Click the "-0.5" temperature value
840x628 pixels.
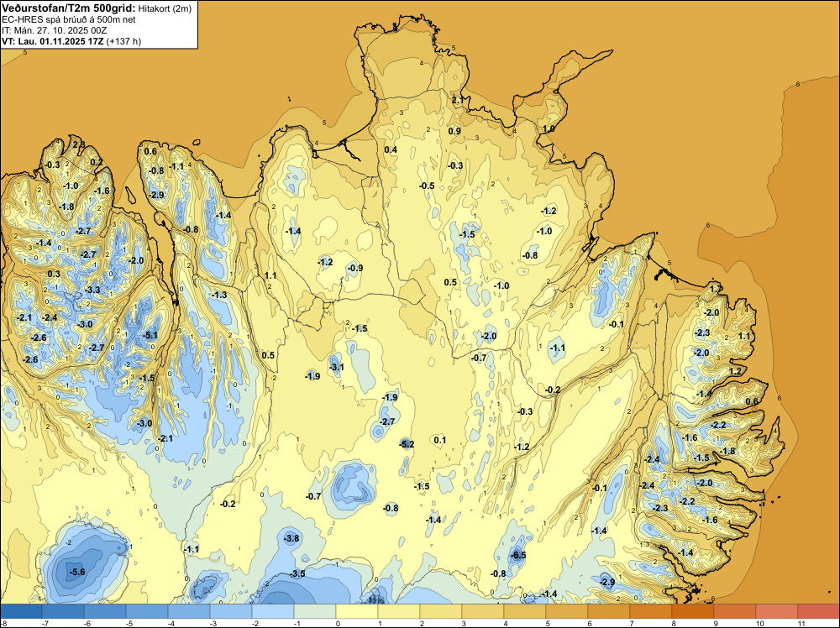coord(427,186)
